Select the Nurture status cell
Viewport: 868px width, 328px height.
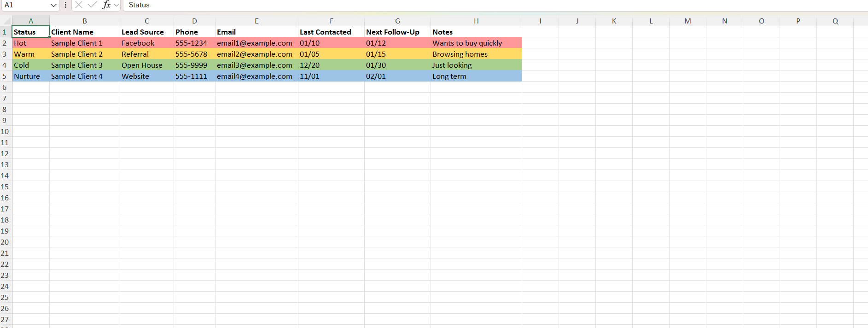(31, 76)
